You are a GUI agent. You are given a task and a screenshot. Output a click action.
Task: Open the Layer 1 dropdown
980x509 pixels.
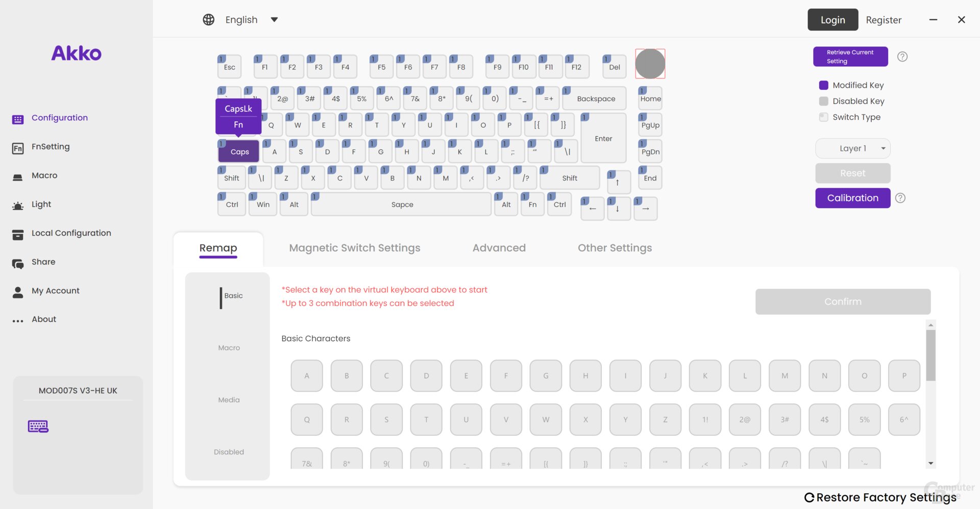tap(853, 148)
